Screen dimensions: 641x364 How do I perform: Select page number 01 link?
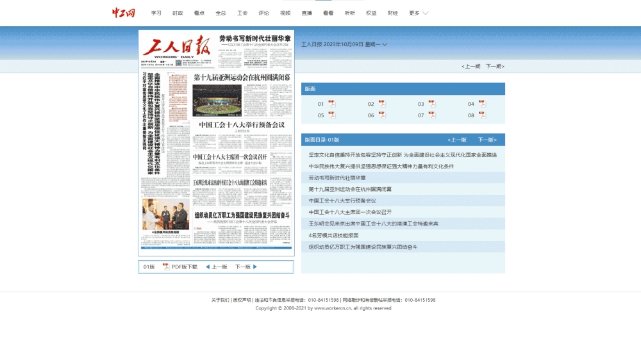[x=321, y=104]
